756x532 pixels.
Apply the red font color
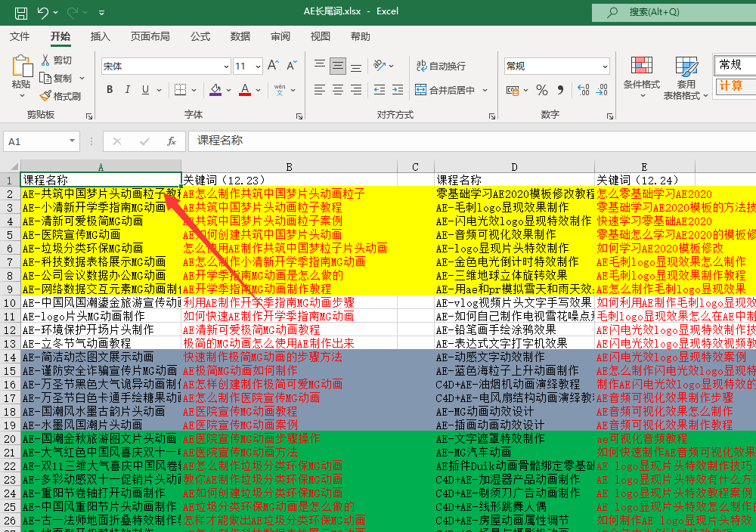[x=245, y=90]
